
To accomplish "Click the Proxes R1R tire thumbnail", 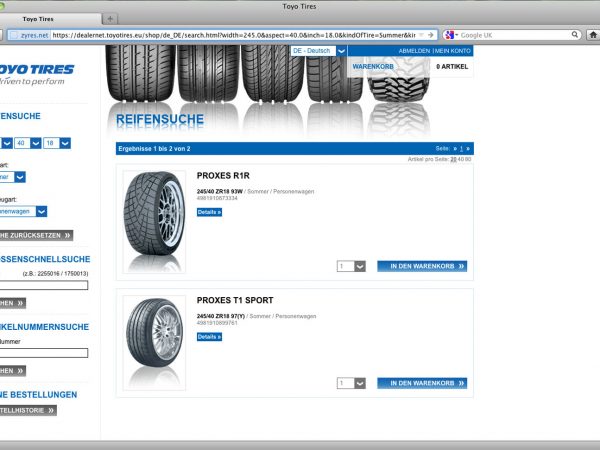I will coord(154,222).
